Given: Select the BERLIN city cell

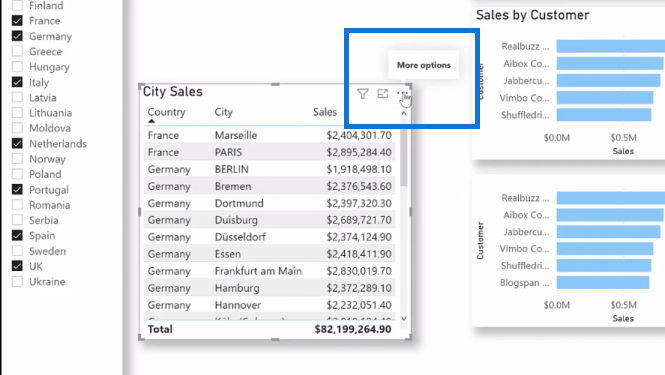Looking at the screenshot, I should 232,169.
